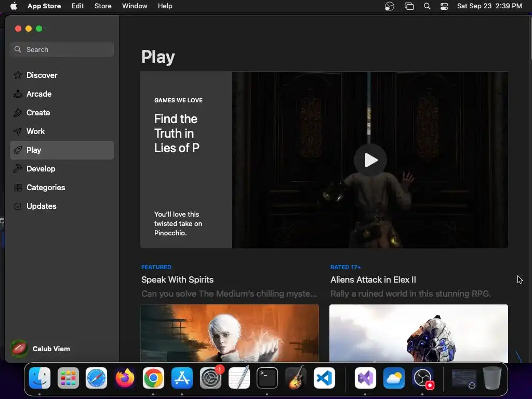
Task: Launch Google Chrome from the Dock
Action: click(153, 378)
